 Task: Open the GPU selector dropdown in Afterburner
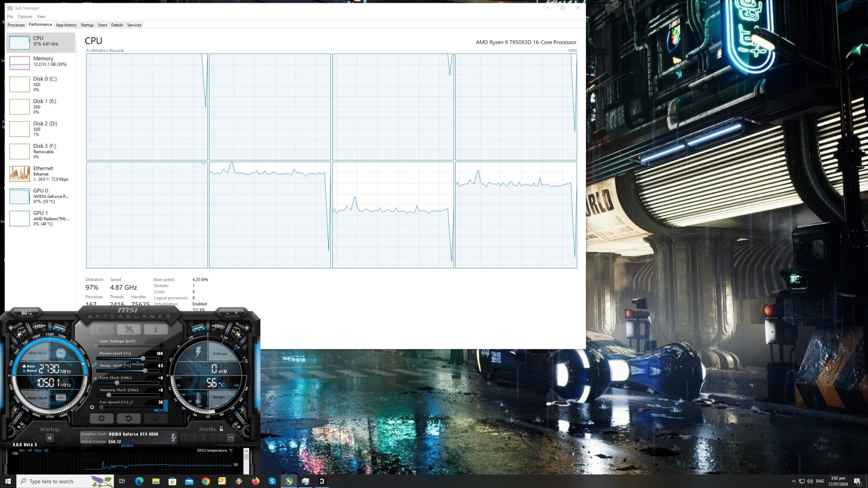point(174,438)
